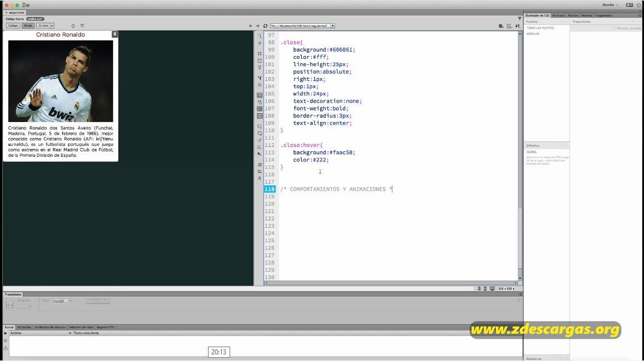
Task: Select the Dividir split view button
Action: (28, 26)
